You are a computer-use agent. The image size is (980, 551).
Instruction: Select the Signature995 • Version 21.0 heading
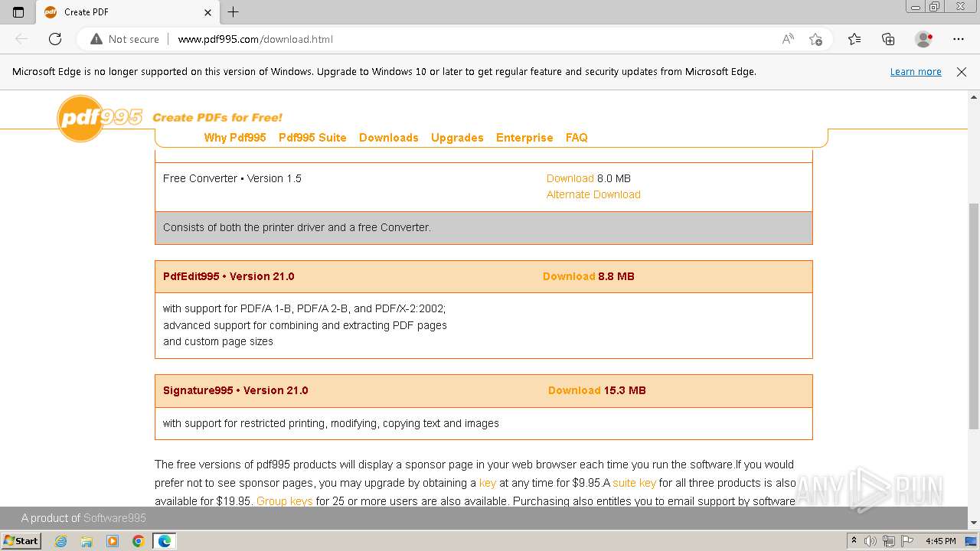point(235,390)
